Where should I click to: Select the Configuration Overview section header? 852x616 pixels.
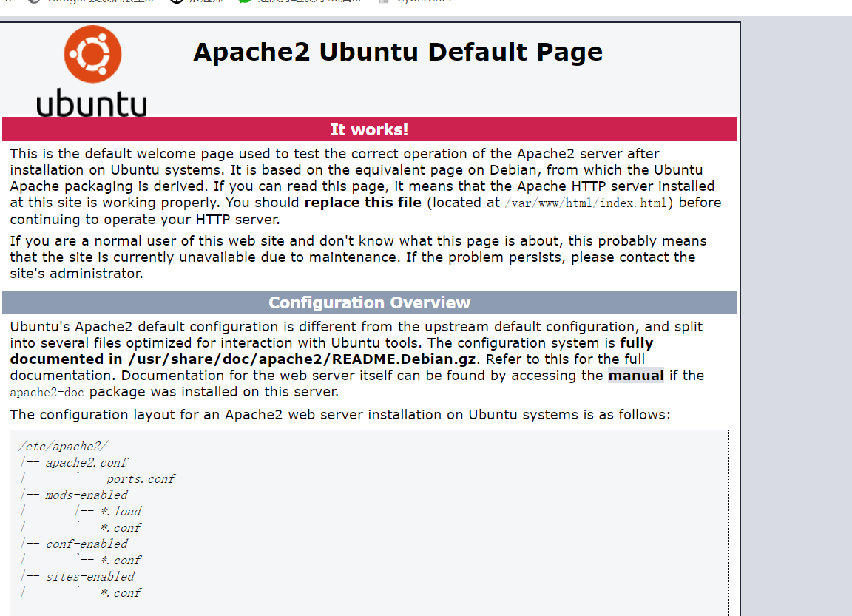click(369, 302)
